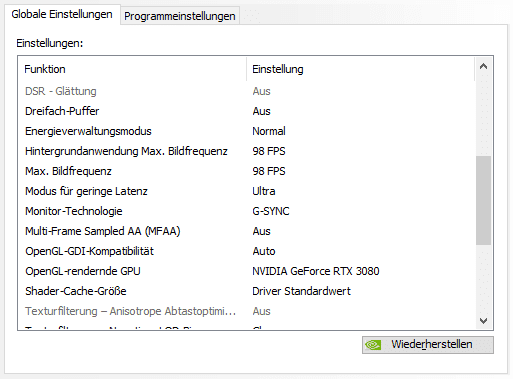
Task: Select the Dreifach-Puffer row
Action: point(247,111)
